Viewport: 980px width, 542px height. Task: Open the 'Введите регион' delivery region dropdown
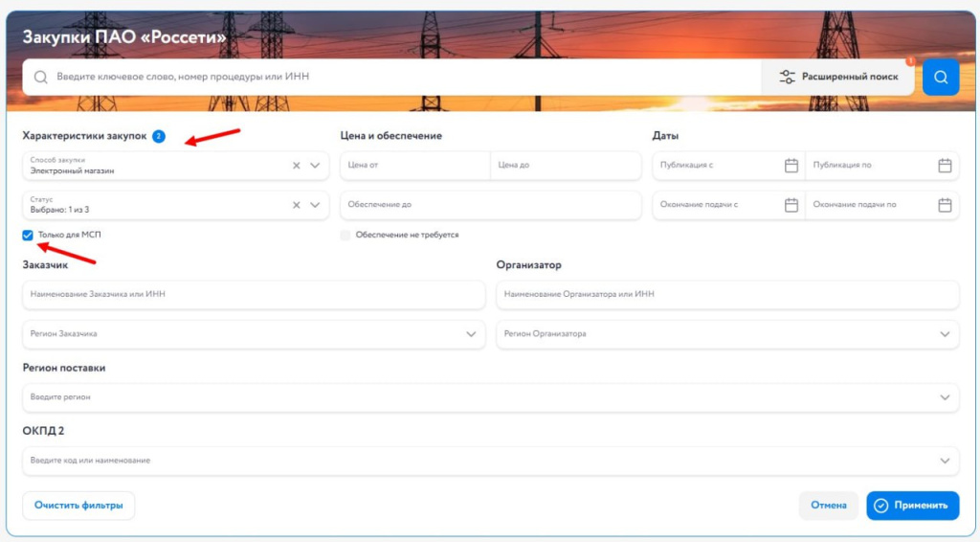pyautogui.click(x=491, y=397)
